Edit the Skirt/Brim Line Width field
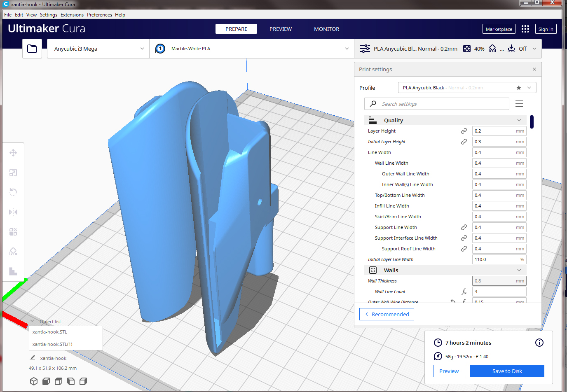 pos(499,217)
